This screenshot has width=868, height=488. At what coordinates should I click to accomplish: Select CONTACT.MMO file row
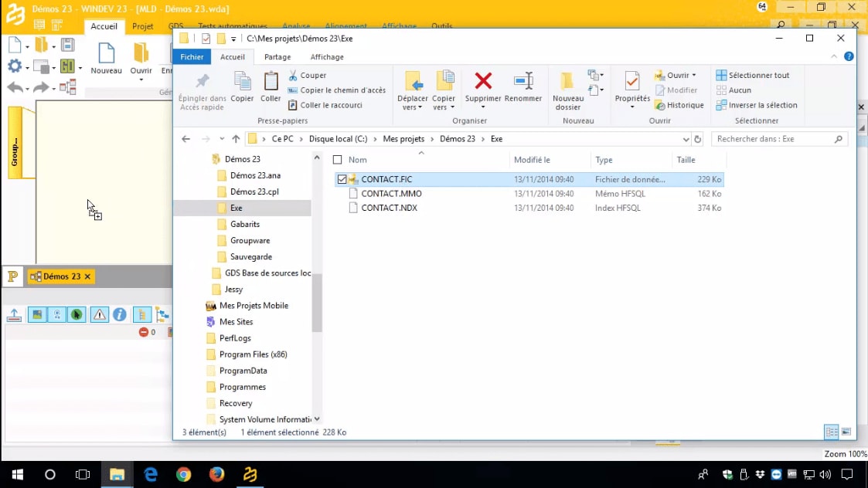click(x=529, y=194)
